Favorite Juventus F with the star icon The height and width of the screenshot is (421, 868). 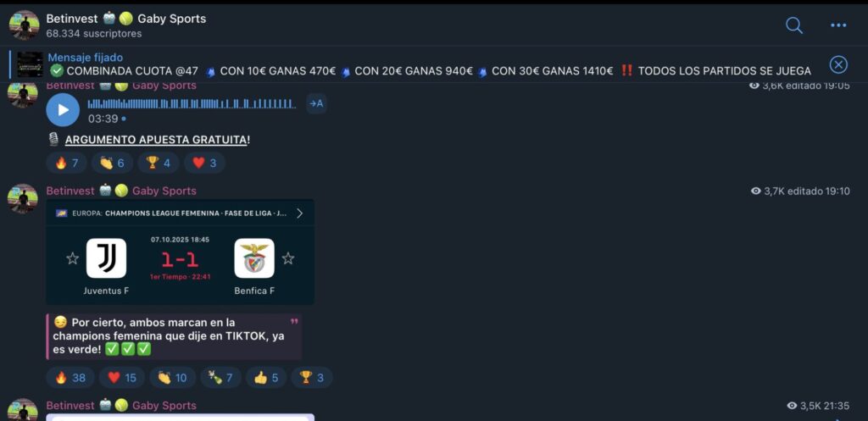coord(73,258)
